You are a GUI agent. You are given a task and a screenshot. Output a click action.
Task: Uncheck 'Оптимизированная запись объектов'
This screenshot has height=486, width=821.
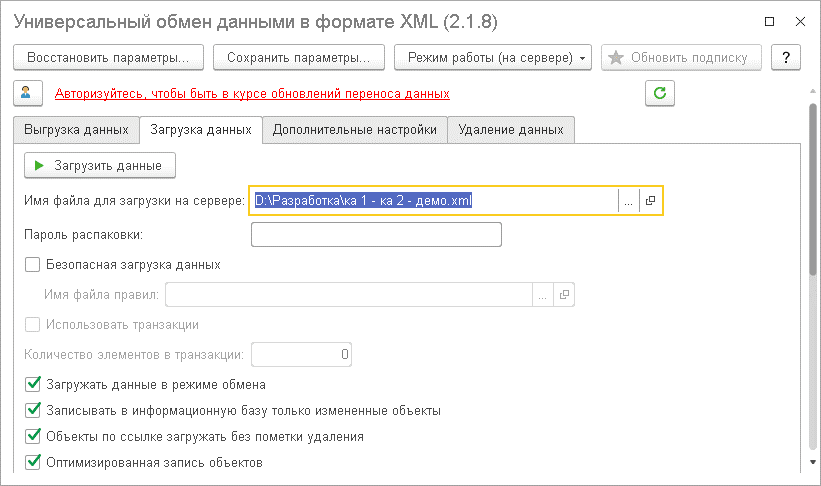32,462
